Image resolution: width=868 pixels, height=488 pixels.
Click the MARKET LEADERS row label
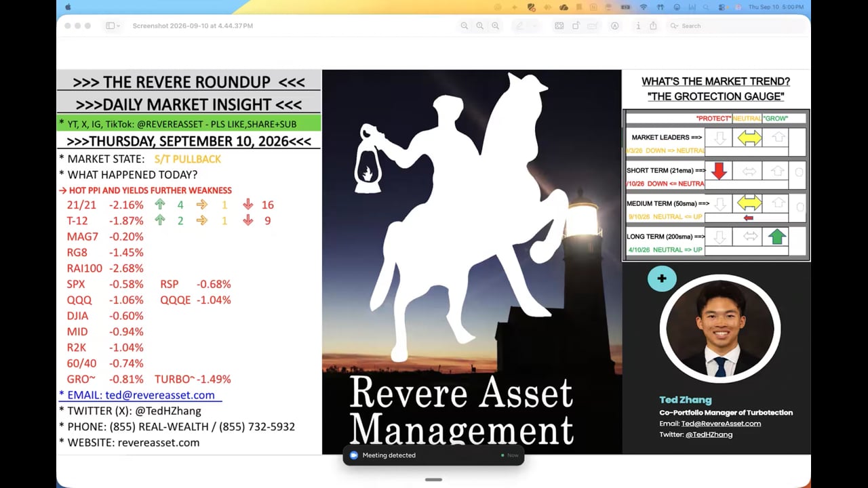(667, 138)
